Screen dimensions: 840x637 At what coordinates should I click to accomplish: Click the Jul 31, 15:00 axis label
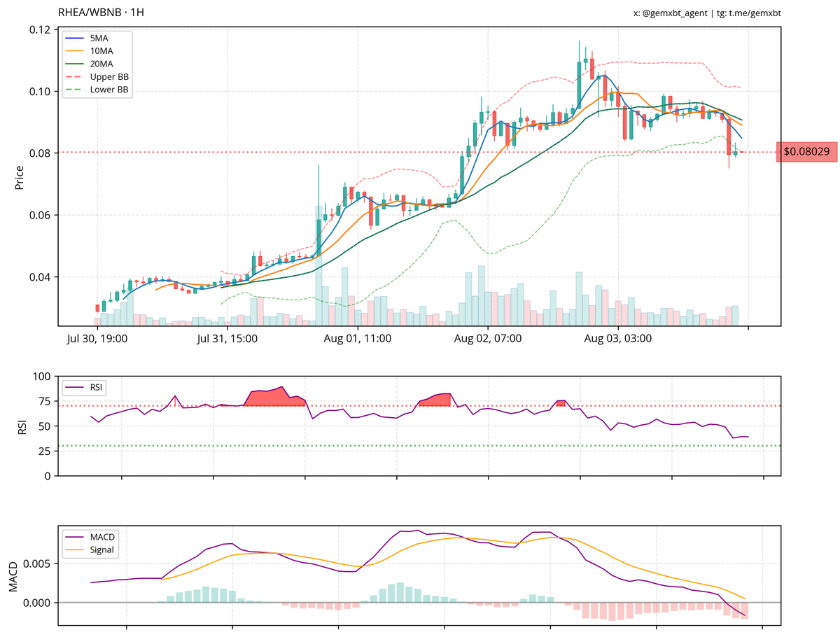(227, 339)
